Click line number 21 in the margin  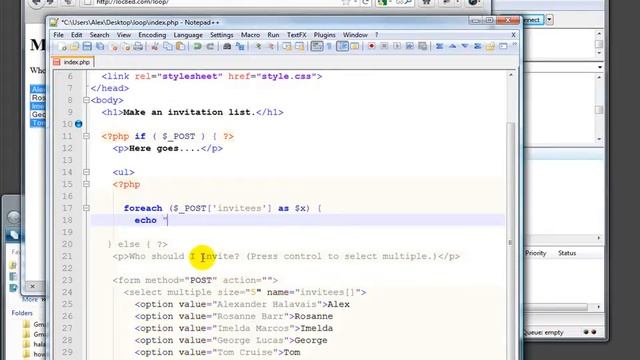(67, 256)
